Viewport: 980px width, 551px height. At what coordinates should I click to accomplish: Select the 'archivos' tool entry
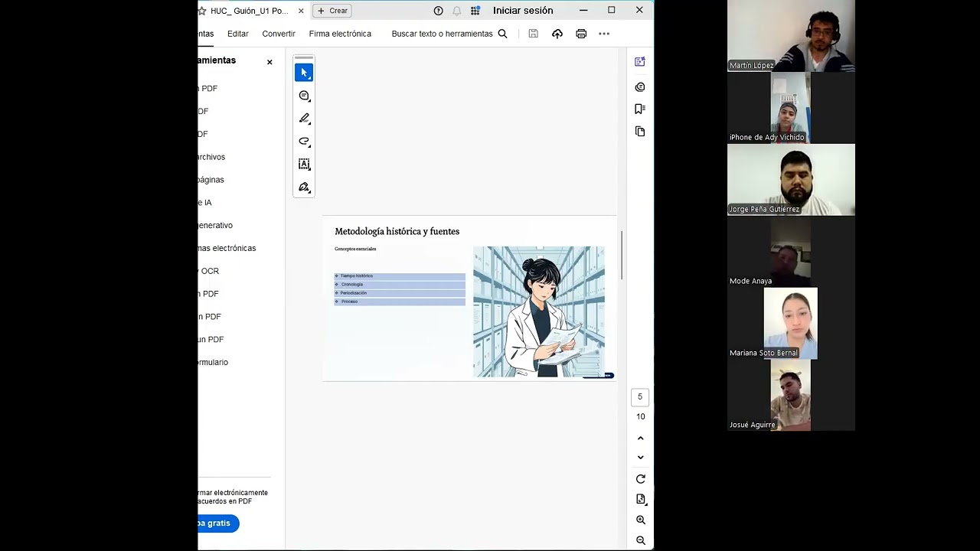(x=211, y=157)
